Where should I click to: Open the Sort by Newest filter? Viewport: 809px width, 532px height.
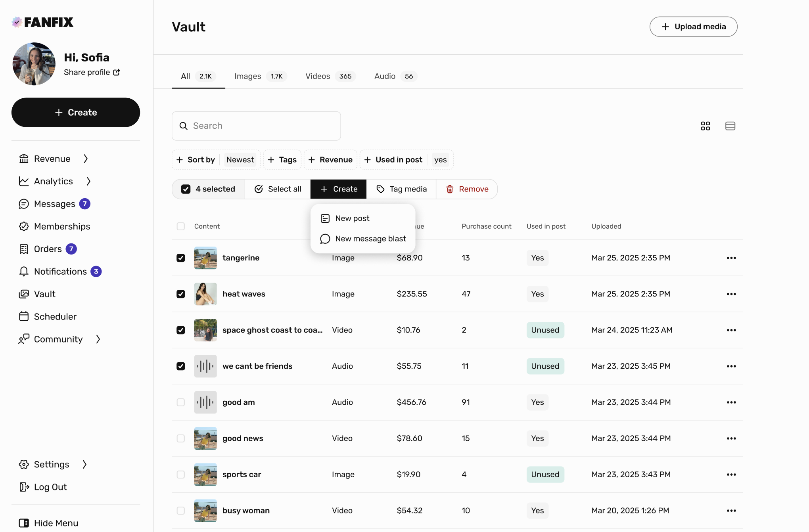(216, 160)
